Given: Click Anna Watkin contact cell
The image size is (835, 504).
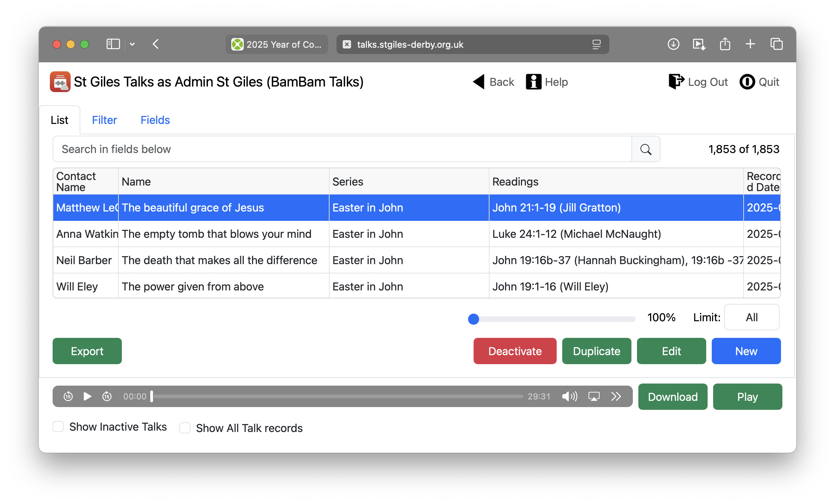Looking at the screenshot, I should point(86,234).
